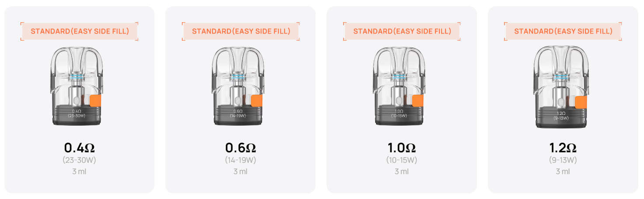Click the grey (10-15W) wattage text
This screenshot has height=199, width=644.
[402, 160]
